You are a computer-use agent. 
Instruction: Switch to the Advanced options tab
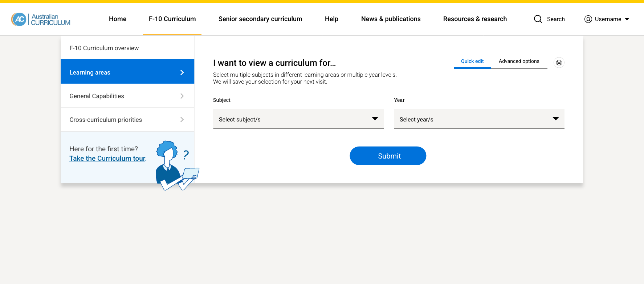pos(519,61)
